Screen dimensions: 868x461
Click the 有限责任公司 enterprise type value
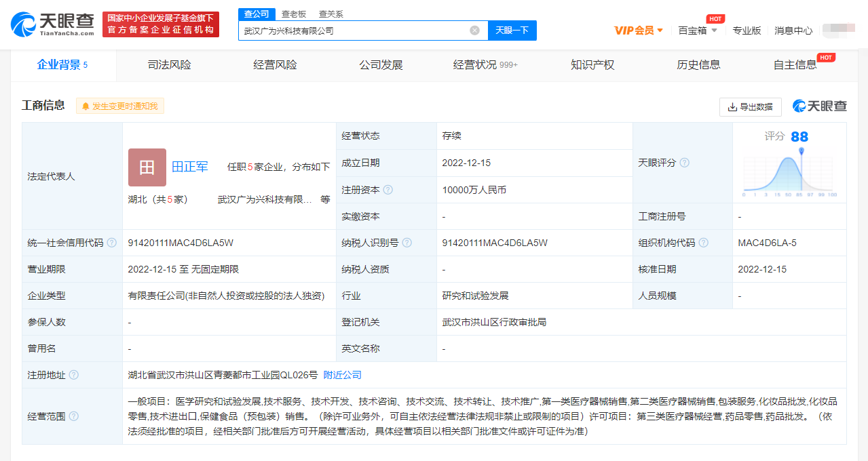tap(226, 296)
